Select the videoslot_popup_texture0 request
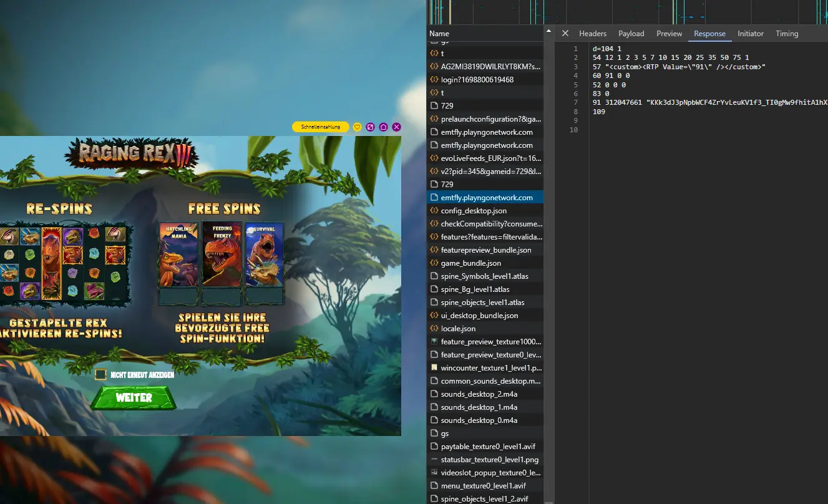 (x=485, y=472)
